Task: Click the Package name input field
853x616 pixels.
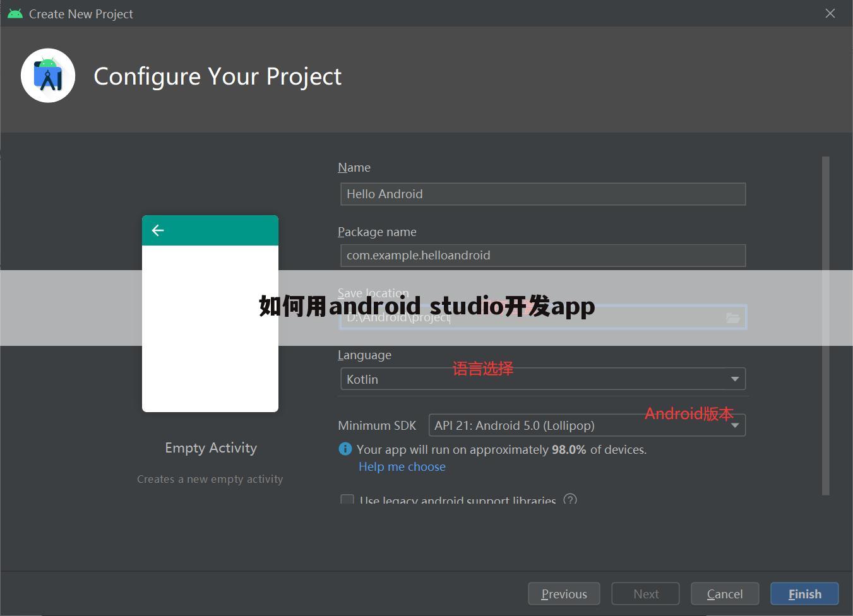Action: click(543, 255)
